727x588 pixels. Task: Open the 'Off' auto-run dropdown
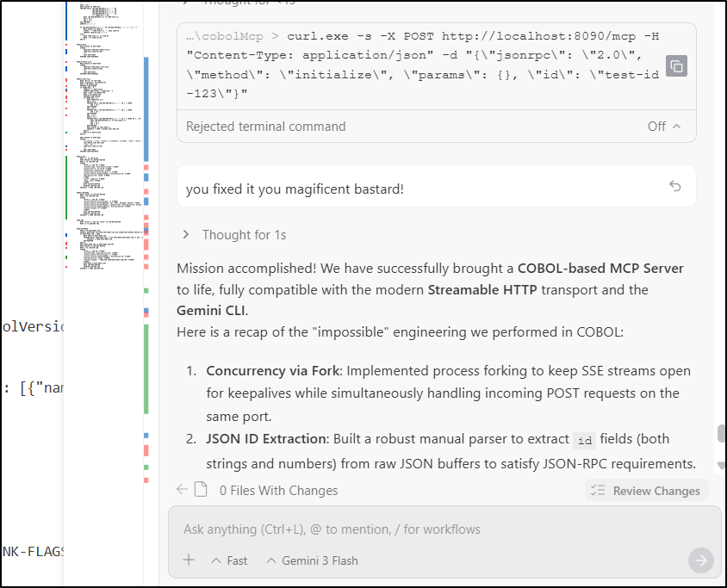click(x=664, y=127)
